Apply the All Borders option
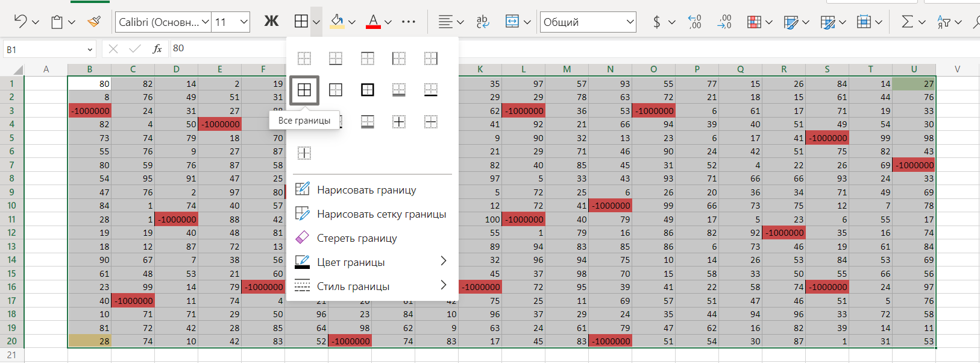Image resolution: width=980 pixels, height=363 pixels. [304, 90]
